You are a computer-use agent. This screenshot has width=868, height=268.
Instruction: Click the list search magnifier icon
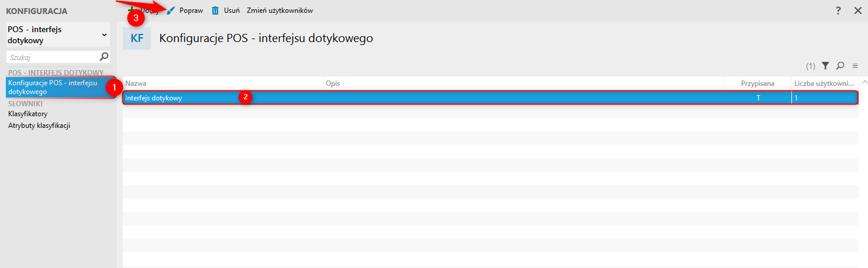[841, 66]
